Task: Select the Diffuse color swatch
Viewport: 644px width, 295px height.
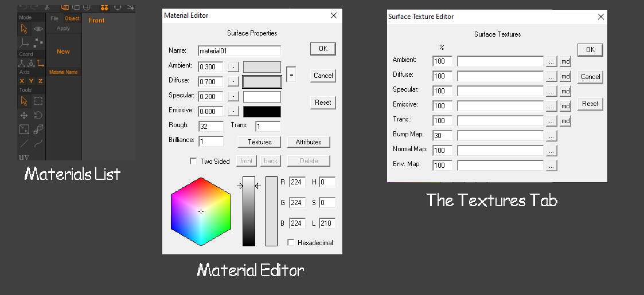Action: click(262, 82)
